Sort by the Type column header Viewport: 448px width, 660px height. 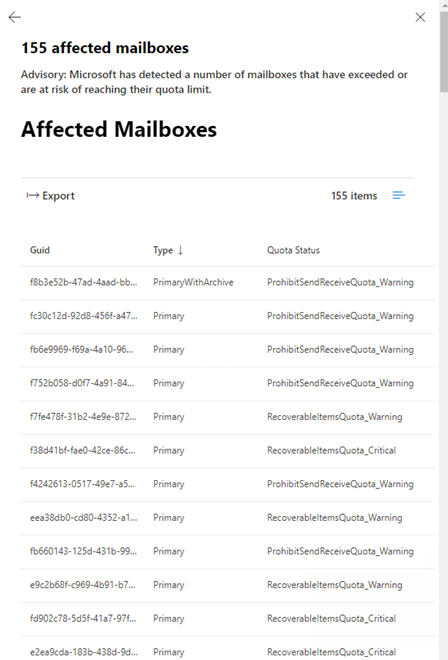pyautogui.click(x=163, y=250)
